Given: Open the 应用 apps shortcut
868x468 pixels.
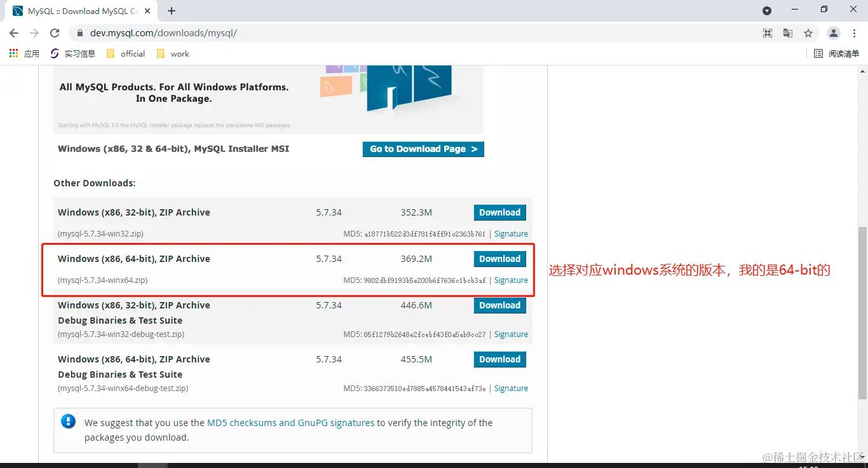Looking at the screenshot, I should pos(24,53).
